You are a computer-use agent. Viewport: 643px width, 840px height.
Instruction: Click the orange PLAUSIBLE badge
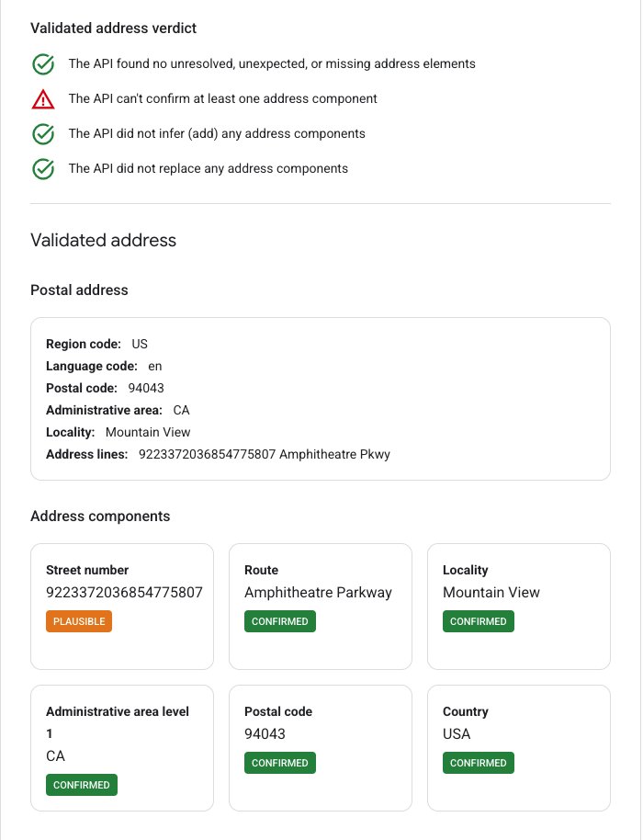[79, 621]
